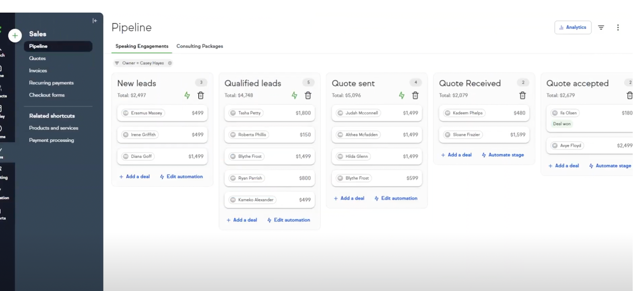Screen dimensions: 644x291
Task: Delete the Qualified leads stage
Action: (308, 95)
